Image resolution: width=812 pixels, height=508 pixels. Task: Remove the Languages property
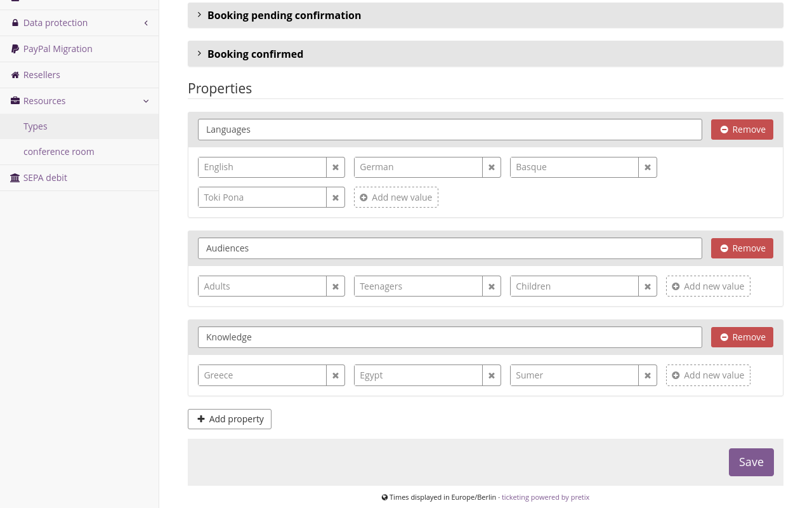tap(742, 130)
